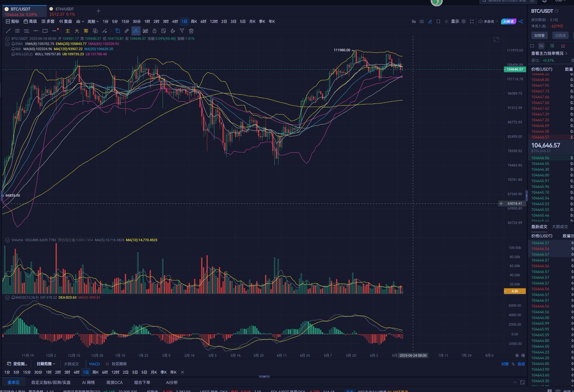Viewport: 574px width, 392px height.
Task: Collapse the BTC/USDT legend row circle toggle
Action: pos(7,38)
